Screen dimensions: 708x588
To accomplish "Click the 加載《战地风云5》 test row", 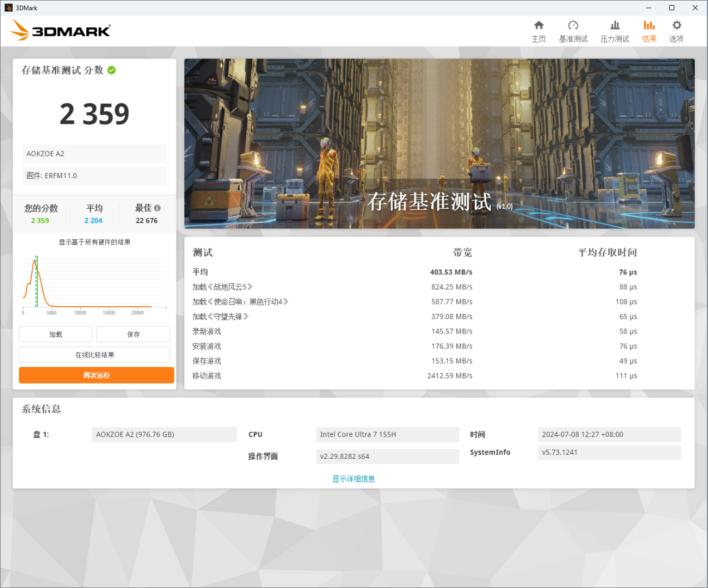I will pos(415,287).
